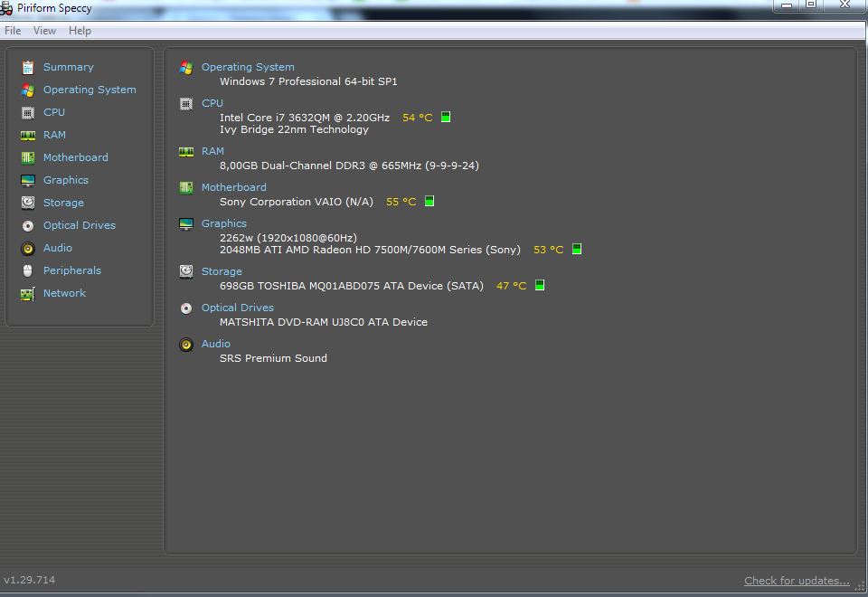The image size is (868, 597).
Task: Click the drive icon beside Storage heading
Action: click(186, 271)
